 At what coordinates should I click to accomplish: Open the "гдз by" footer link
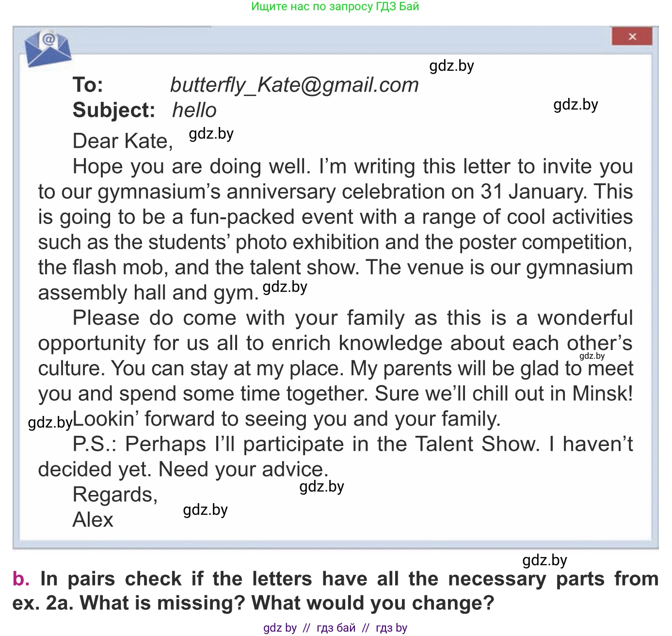[391, 628]
